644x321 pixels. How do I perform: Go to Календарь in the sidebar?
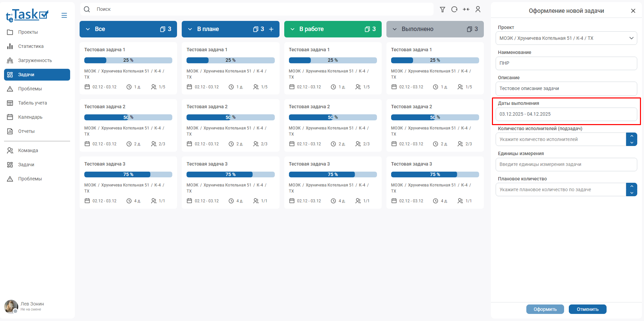[x=30, y=117]
